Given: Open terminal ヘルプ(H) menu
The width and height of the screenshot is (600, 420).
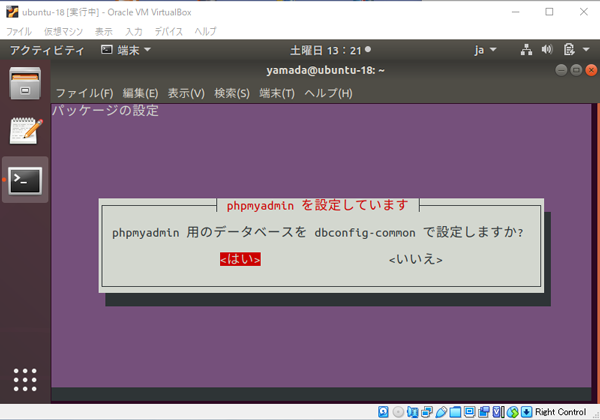Looking at the screenshot, I should point(328,93).
